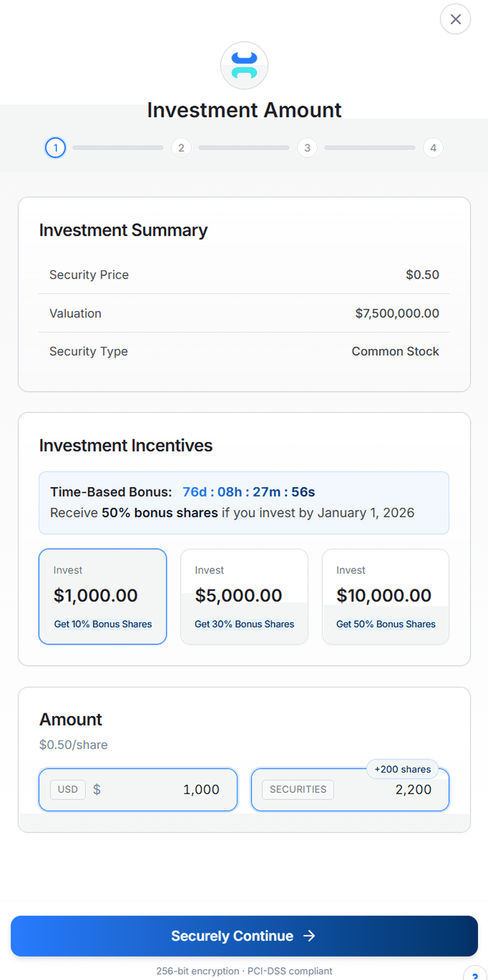488x980 pixels.
Task: Select the $1,000.00 investment option
Action: [x=102, y=596]
